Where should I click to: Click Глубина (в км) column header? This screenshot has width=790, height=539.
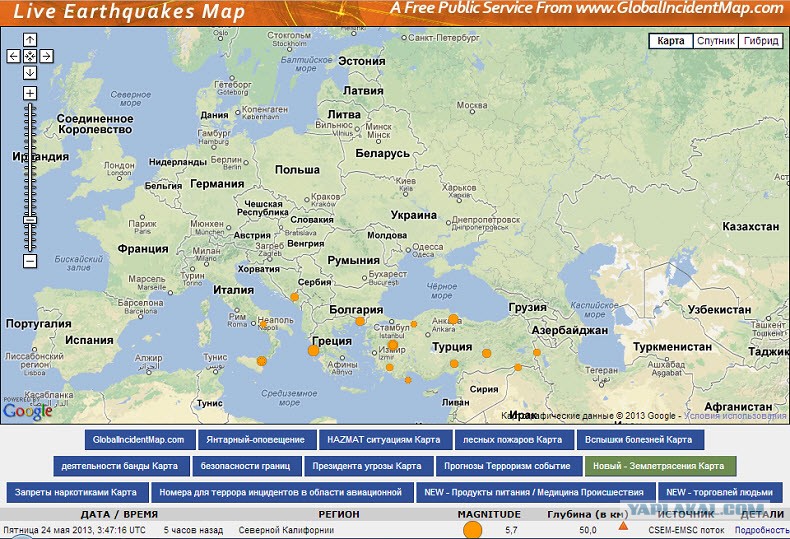pyautogui.click(x=587, y=514)
